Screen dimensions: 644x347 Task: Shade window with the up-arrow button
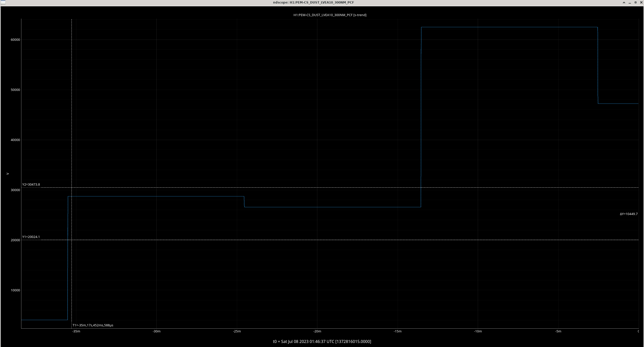pos(624,3)
